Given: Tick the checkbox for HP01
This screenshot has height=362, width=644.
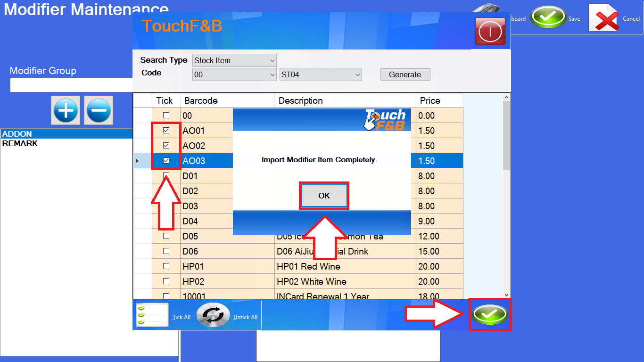Looking at the screenshot, I should pyautogui.click(x=166, y=266).
